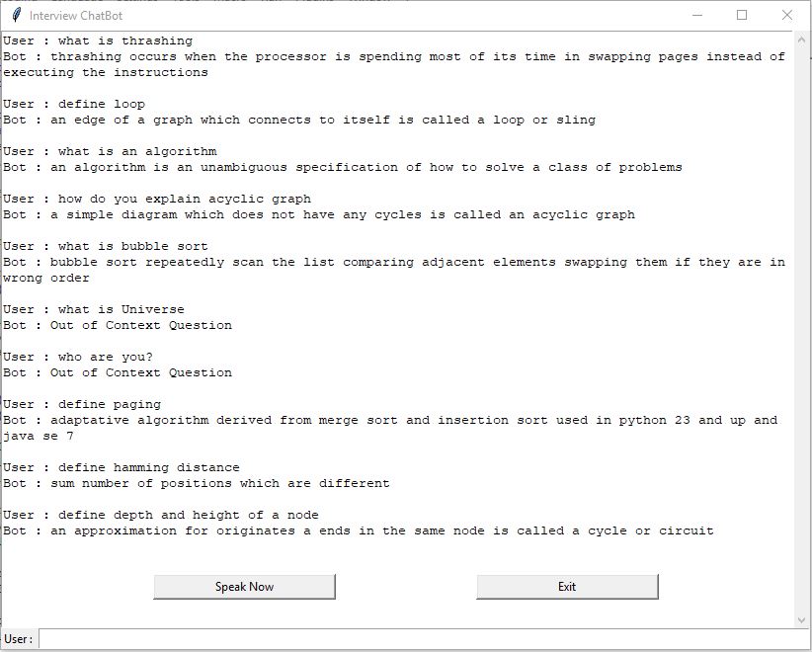Click the "define depth and height of a node" line
This screenshot has width=812, height=652.
(x=161, y=516)
